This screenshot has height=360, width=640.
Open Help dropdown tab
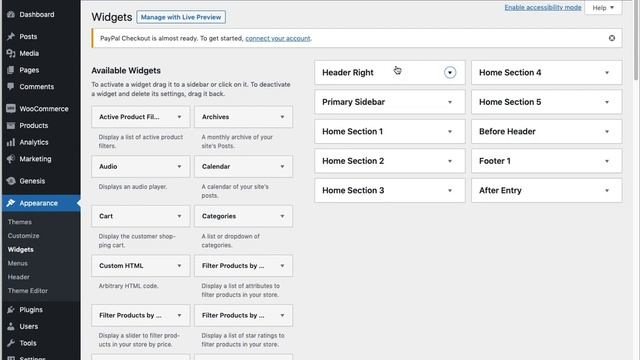(603, 8)
